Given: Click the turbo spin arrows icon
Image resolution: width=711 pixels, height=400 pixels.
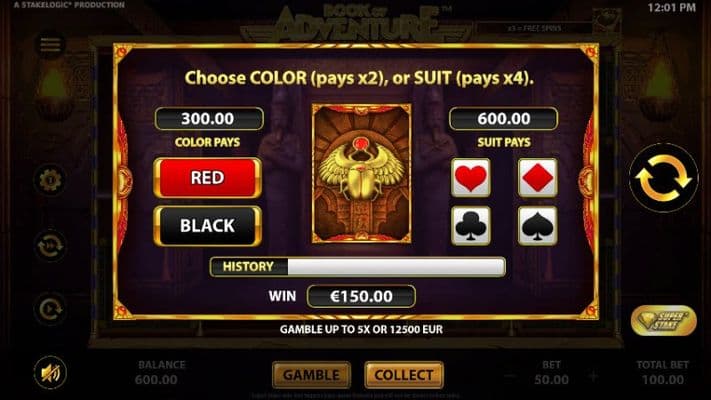Looking at the screenshot, I should coord(50,245).
